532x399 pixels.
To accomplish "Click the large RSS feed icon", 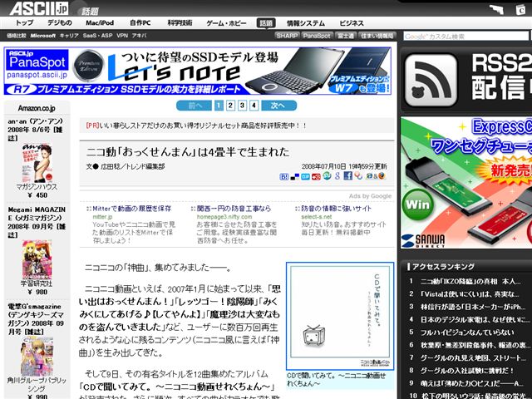I will pos(431,81).
